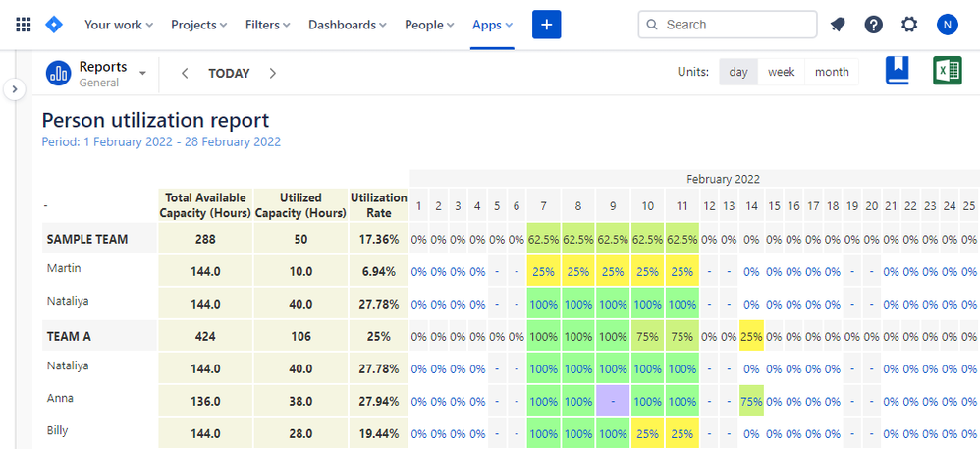Screen dimensions: 980x449
Task: Click Anna's green 75% cell on day 14
Action: coord(751,401)
